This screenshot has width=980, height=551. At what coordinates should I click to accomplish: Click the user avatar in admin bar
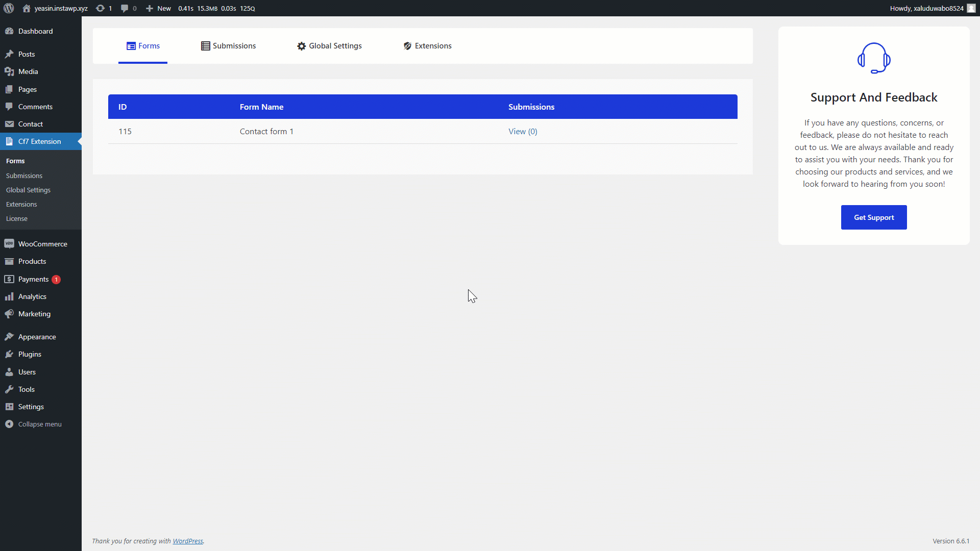click(x=971, y=8)
